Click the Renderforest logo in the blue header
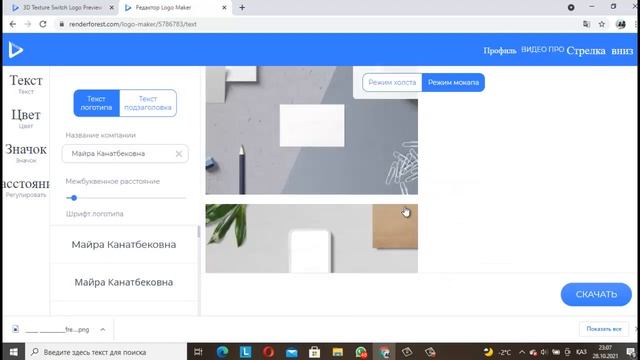This screenshot has width=640, height=360. (16, 50)
